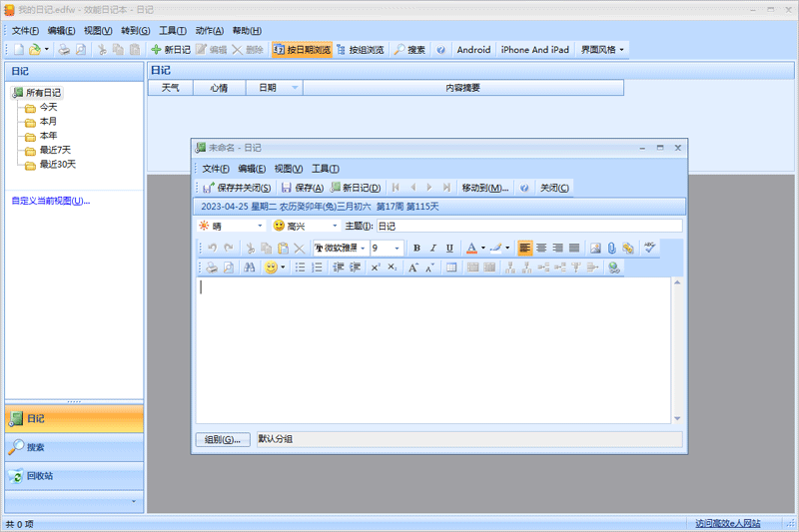Viewport: 799px width, 532px height.
Task: Click the emoji smiley face icon
Action: [x=271, y=267]
